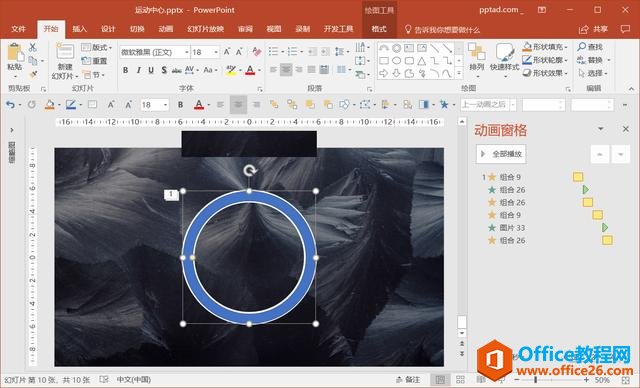Toggle Italic formatting in ribbon

click(x=138, y=70)
